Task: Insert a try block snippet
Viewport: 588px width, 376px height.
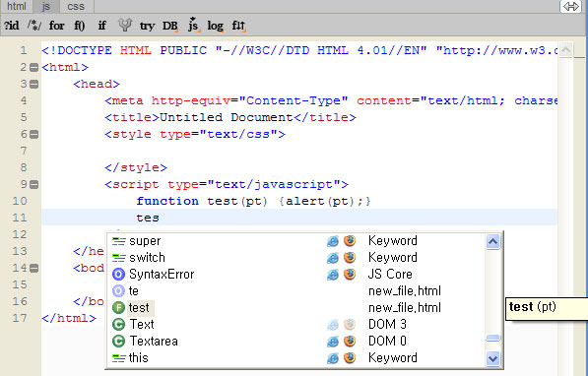Action: click(147, 26)
